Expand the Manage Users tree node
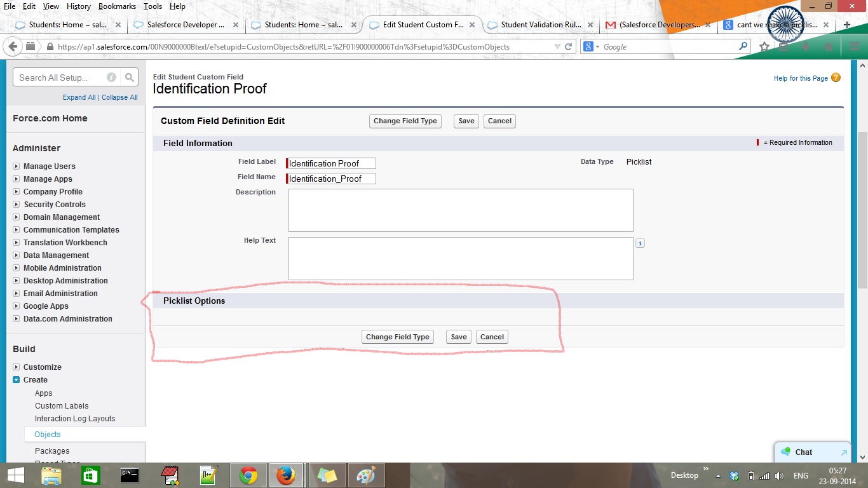 (16, 166)
